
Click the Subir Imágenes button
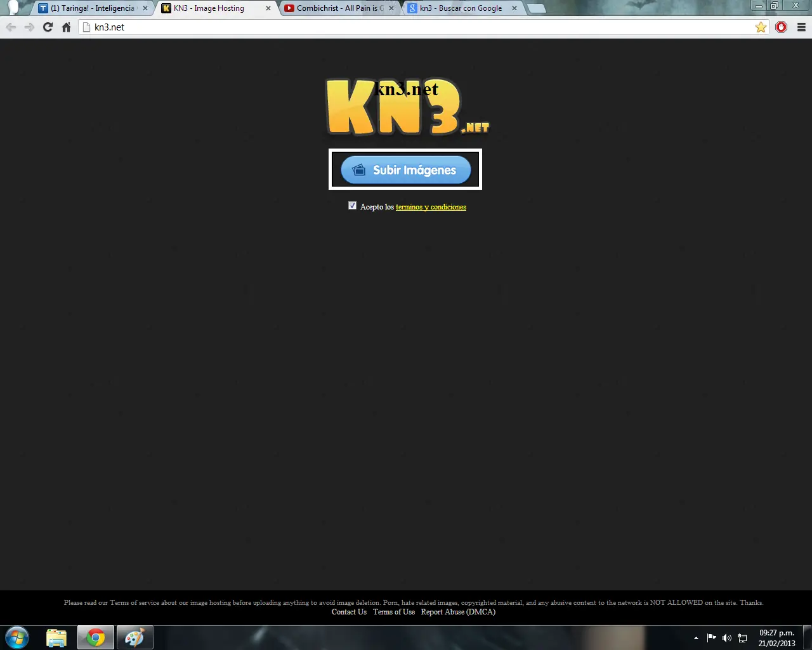(406, 169)
